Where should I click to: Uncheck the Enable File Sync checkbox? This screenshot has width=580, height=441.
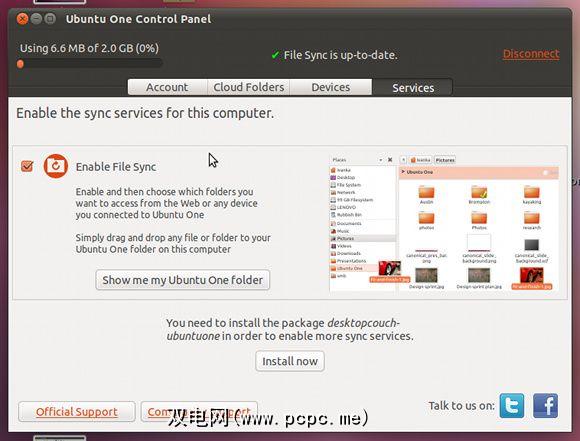(27, 166)
